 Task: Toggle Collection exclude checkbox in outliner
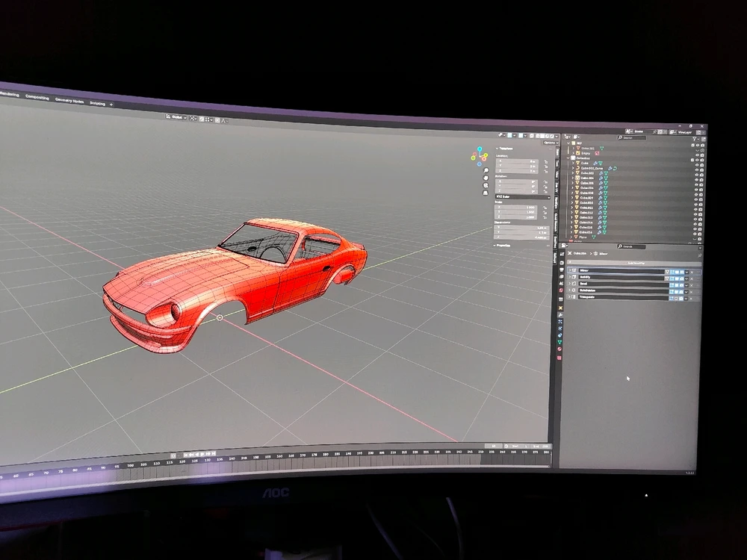pos(692,159)
